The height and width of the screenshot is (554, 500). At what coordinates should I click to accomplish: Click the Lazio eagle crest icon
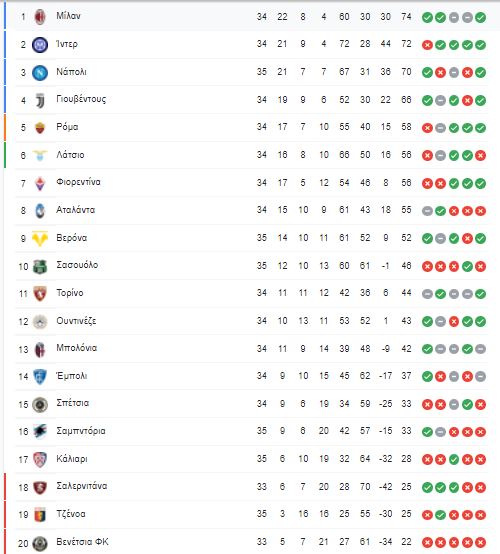click(x=40, y=155)
